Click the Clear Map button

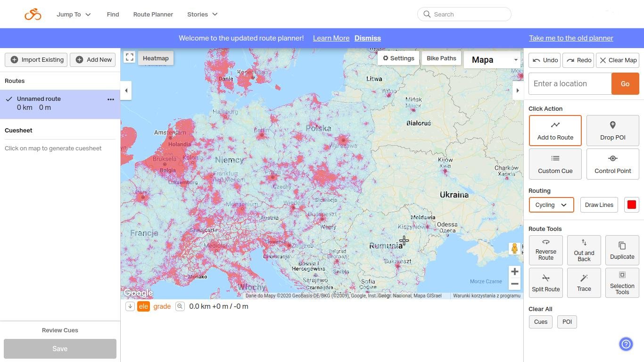pos(618,60)
